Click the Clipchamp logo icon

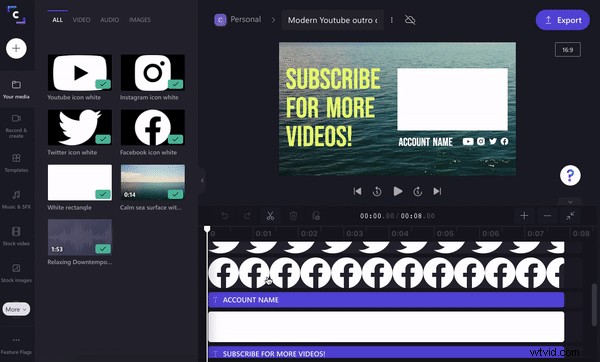[16, 15]
